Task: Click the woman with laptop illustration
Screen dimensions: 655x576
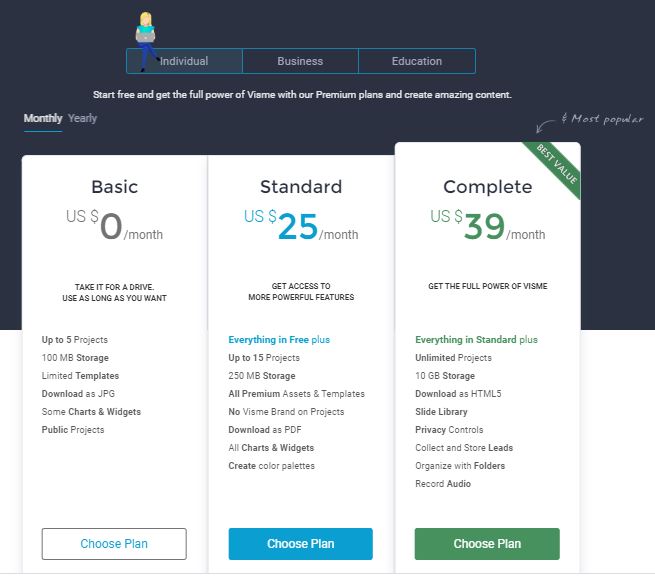Action: click(x=145, y=40)
